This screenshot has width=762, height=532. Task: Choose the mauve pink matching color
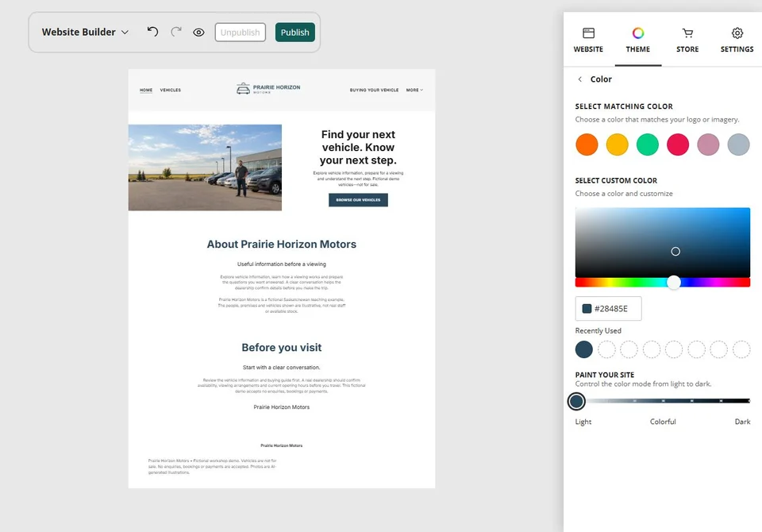click(708, 145)
